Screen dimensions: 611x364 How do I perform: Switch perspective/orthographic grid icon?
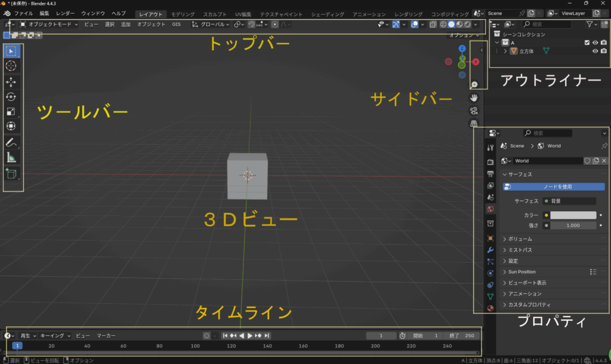(x=474, y=124)
